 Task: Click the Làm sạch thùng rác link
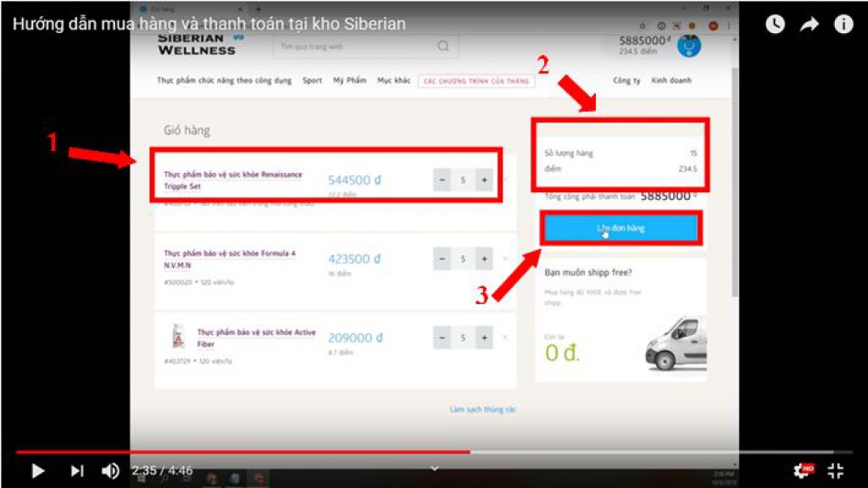click(482, 409)
